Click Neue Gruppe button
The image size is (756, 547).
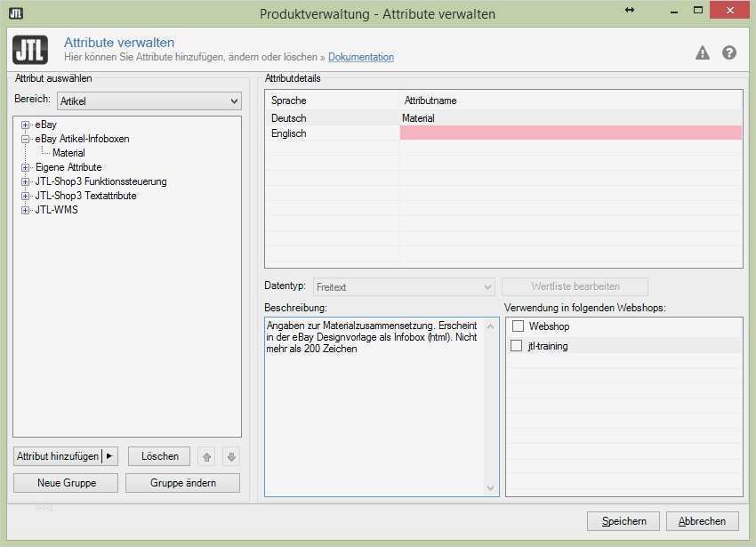[x=66, y=482]
